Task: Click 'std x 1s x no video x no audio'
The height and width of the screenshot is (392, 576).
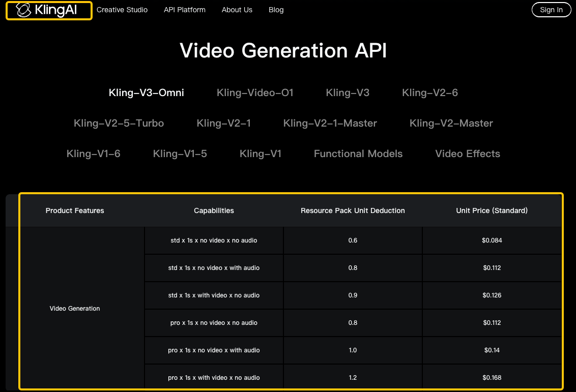Action: tap(214, 240)
